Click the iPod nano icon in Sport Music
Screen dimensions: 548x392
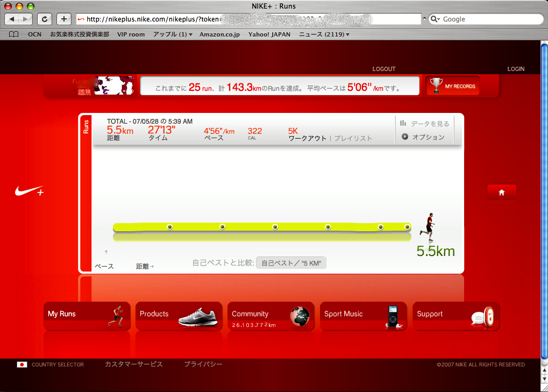pyautogui.click(x=394, y=317)
